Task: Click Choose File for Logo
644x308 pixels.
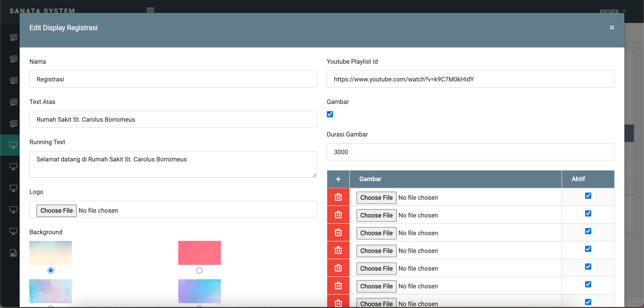Action: pyautogui.click(x=57, y=211)
